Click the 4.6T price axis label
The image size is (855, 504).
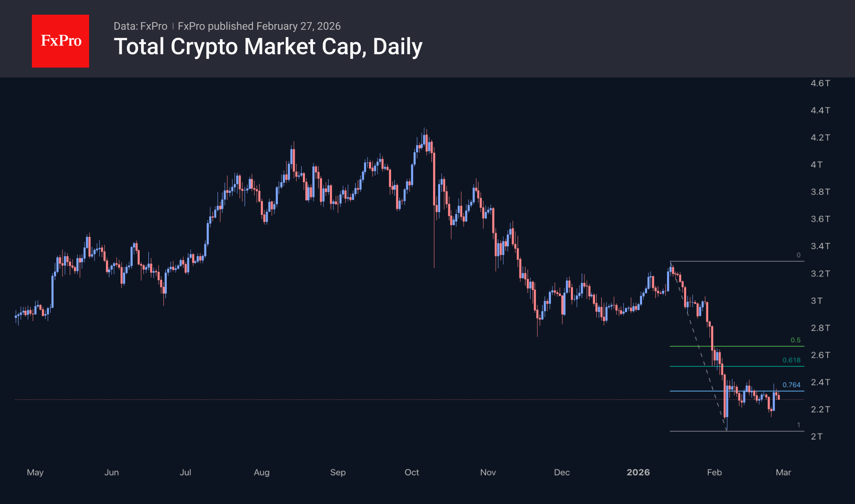pos(820,83)
